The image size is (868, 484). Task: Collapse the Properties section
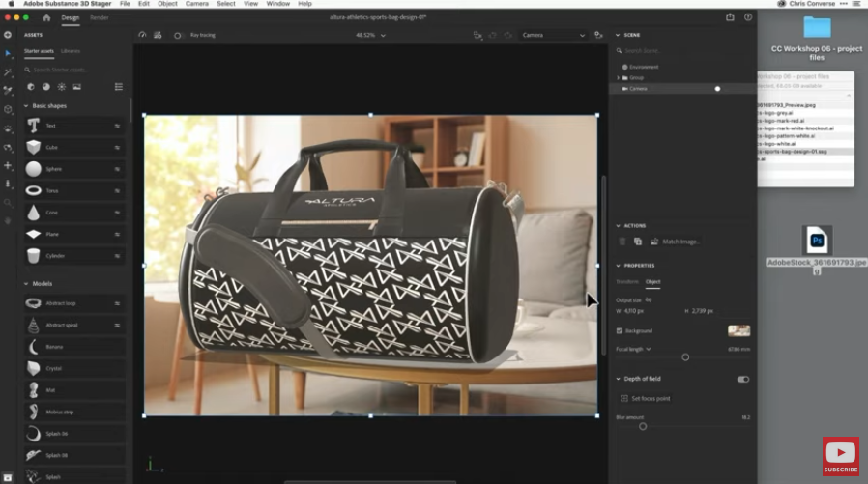(618, 266)
